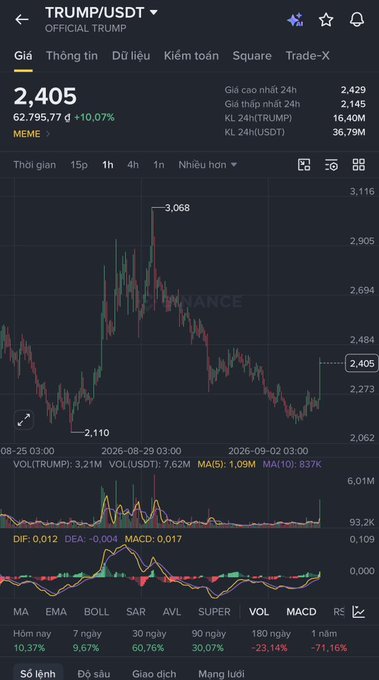Open price alert bell icon
This screenshot has width=379, height=680.
click(x=357, y=20)
